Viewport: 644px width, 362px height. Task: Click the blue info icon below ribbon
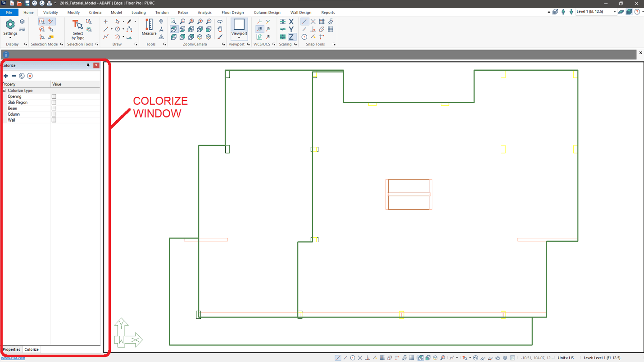coord(6,54)
